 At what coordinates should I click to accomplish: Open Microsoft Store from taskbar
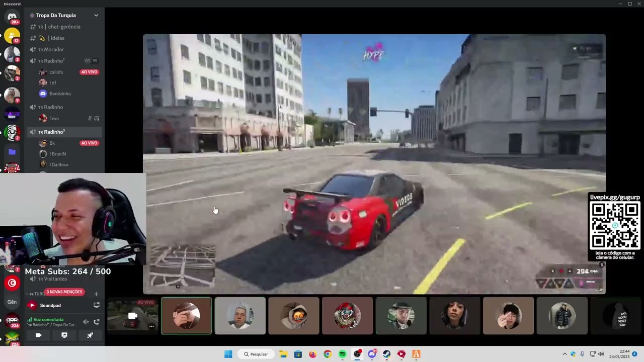(298, 354)
